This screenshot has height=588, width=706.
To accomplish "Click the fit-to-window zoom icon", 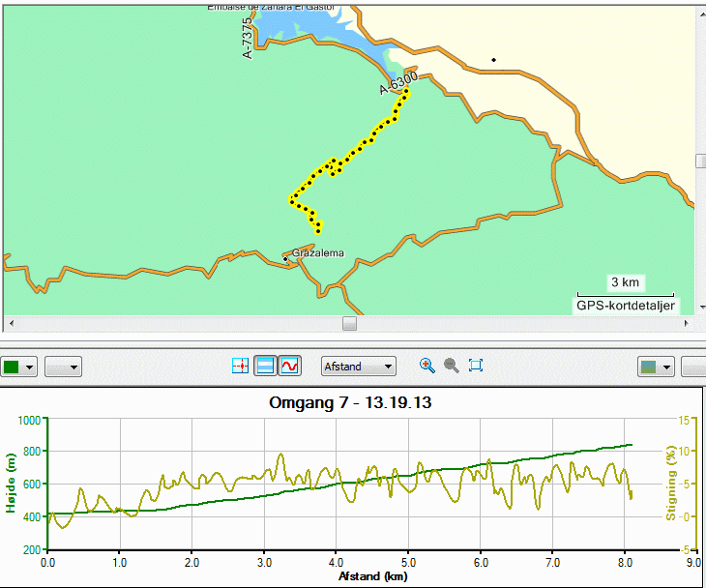I will (476, 366).
